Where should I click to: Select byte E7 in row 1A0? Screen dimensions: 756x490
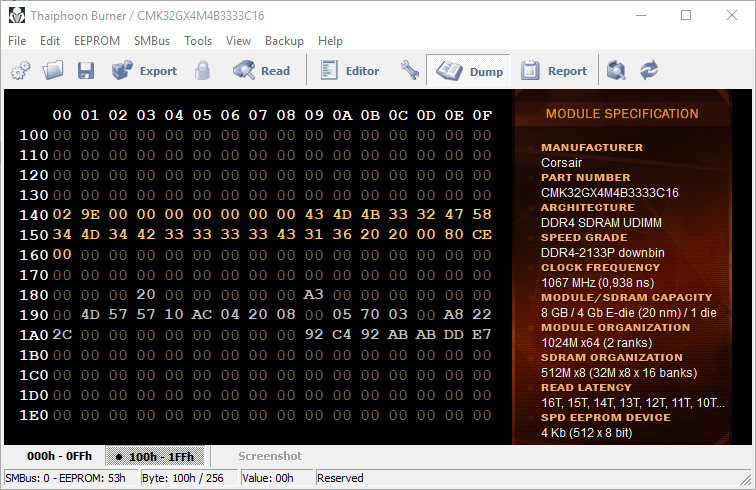coord(482,334)
